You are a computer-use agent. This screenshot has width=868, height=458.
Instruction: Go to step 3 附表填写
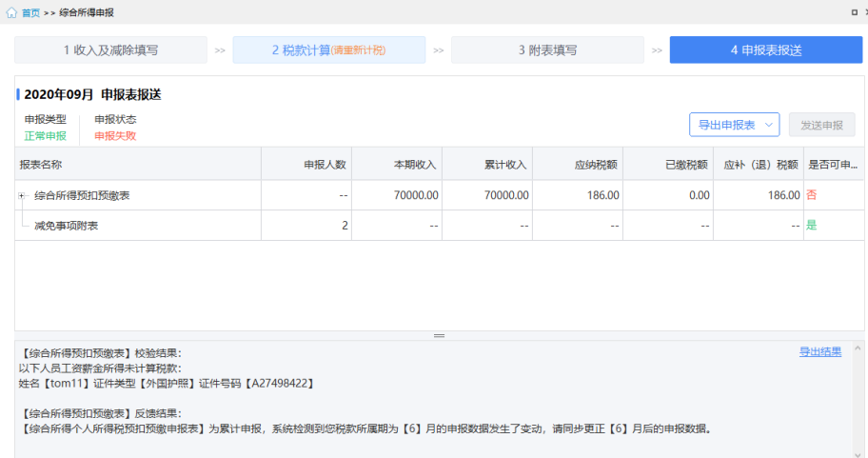pos(547,50)
